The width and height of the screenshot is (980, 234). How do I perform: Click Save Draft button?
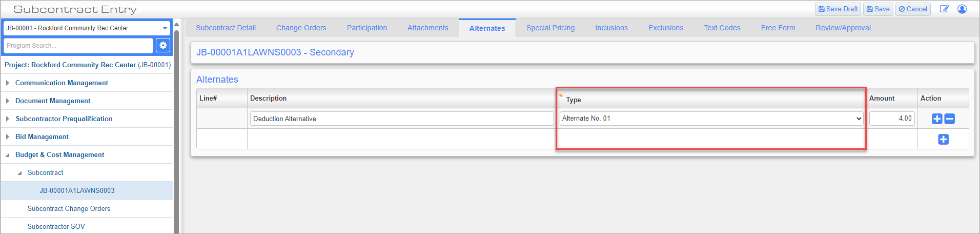[838, 9]
